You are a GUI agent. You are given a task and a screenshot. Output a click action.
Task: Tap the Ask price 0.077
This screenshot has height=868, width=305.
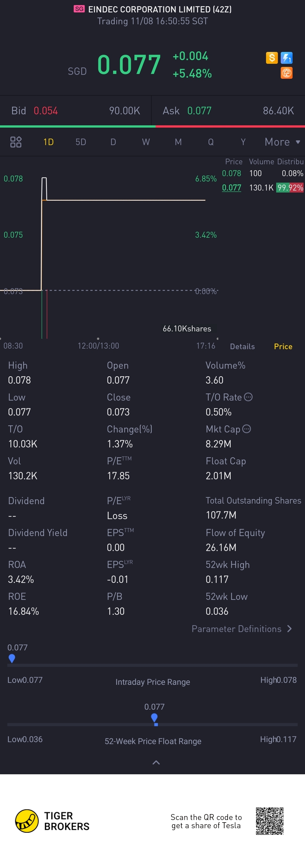tap(199, 111)
